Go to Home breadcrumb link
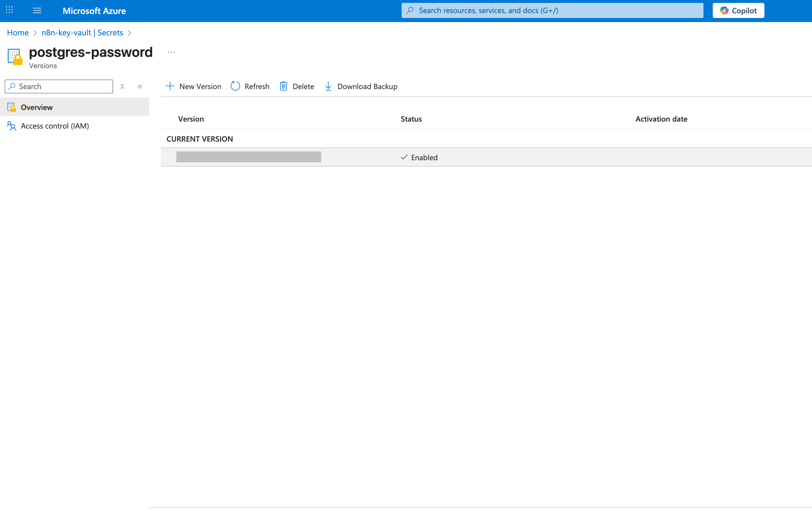The image size is (812, 527). pyautogui.click(x=18, y=33)
